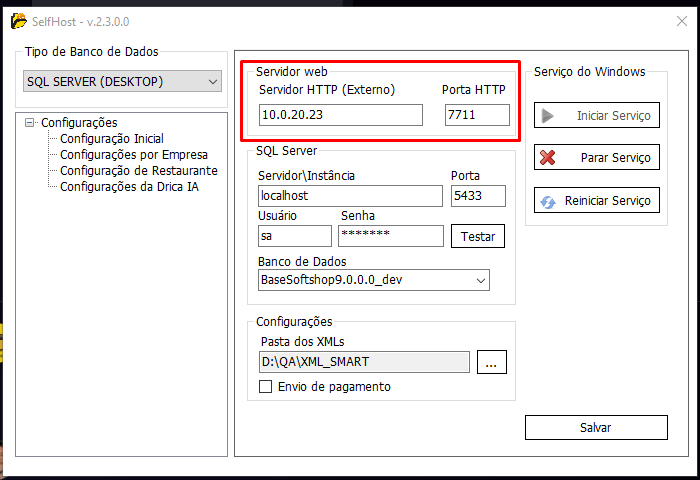The height and width of the screenshot is (480, 700).
Task: Click the red X icon on Parar Serviço
Action: tap(548, 158)
